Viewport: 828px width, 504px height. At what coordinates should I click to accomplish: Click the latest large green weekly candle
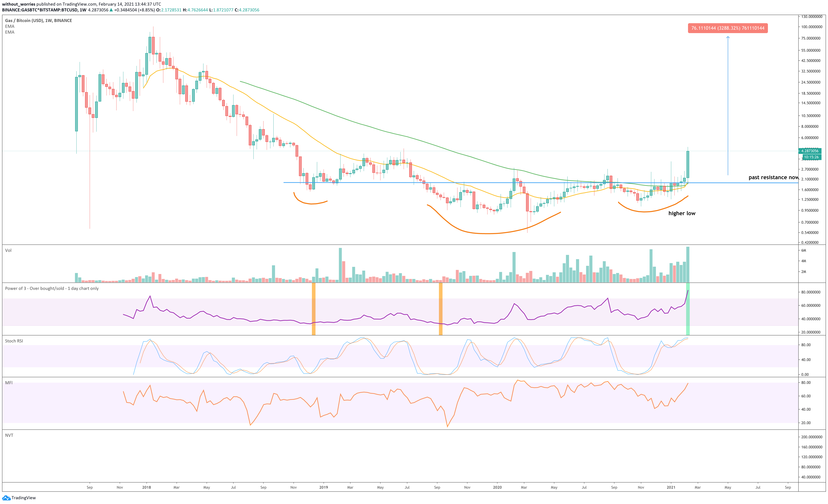tap(688, 164)
